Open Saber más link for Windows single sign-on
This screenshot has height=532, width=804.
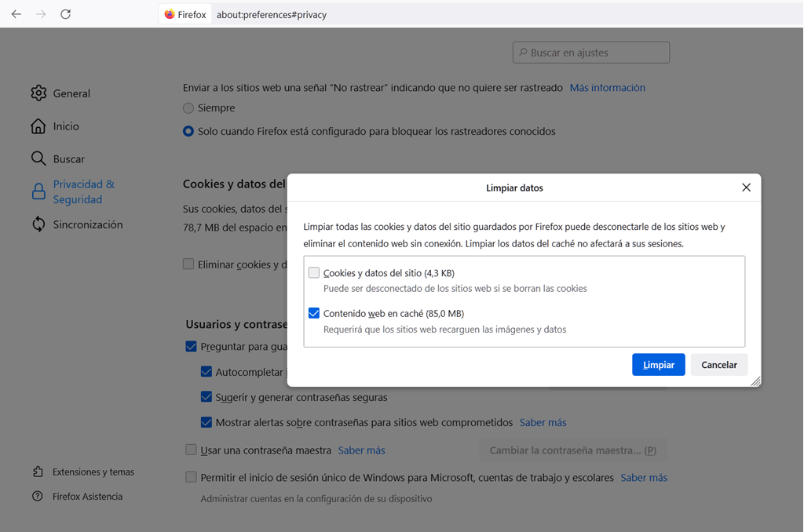click(x=644, y=477)
